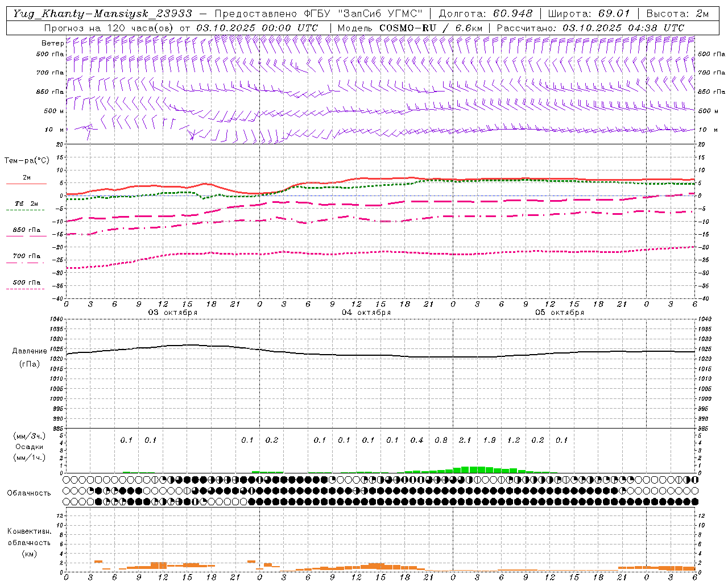Click the Высота: 2м header entry
Viewport: 728px width, 582px height.
tap(677, 14)
